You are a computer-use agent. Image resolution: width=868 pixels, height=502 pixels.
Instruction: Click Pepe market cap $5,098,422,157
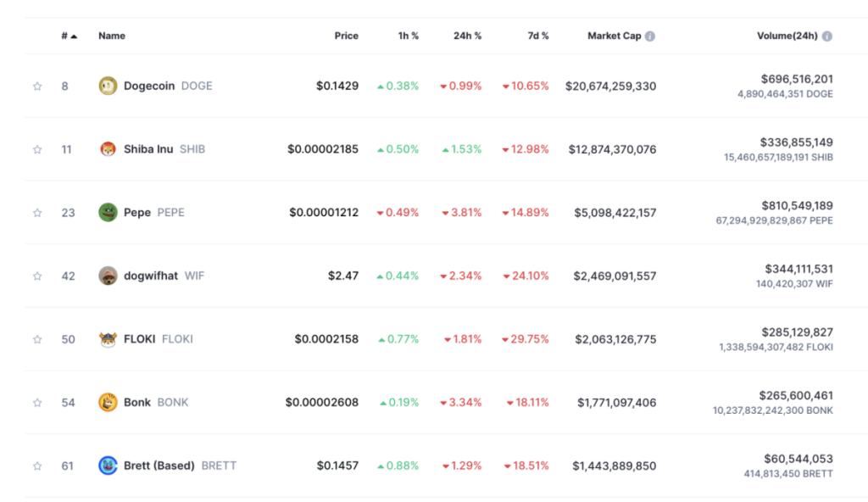[x=615, y=213]
